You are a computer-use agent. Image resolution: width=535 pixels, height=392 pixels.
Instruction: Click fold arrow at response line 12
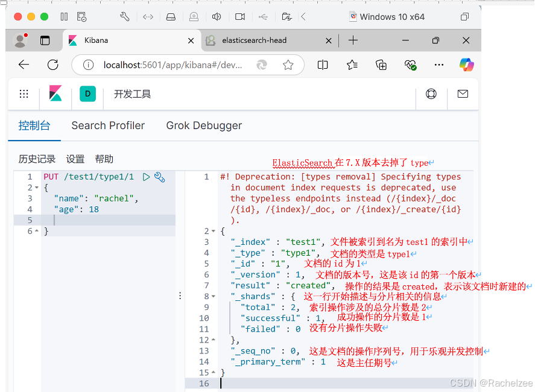[214, 340]
